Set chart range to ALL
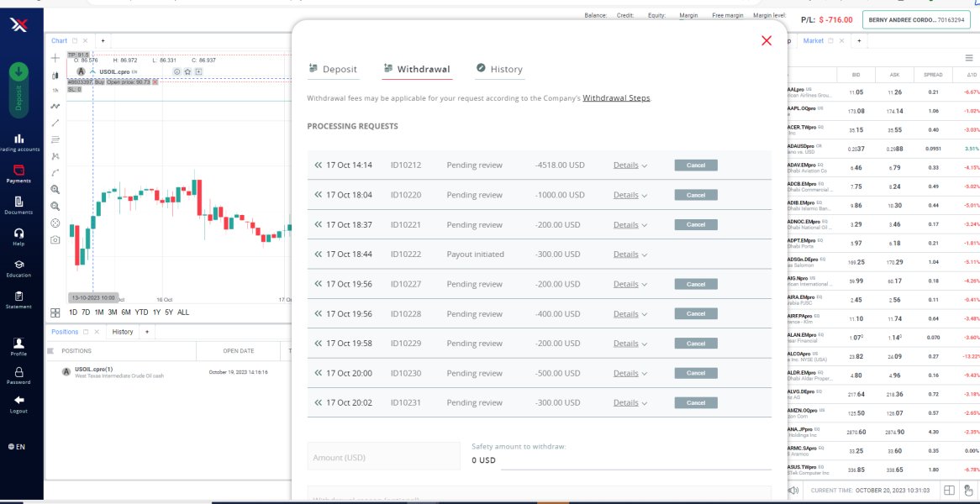980x504 pixels. (183, 312)
